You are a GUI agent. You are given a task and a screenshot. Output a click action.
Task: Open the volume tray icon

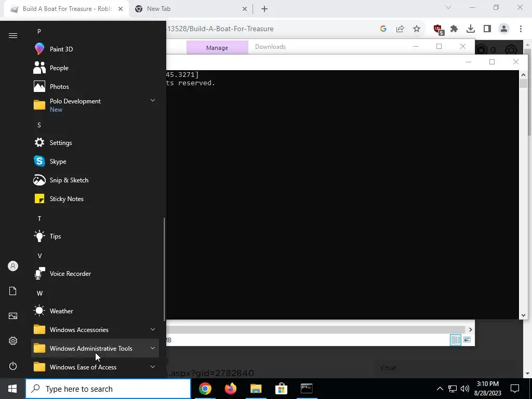(x=465, y=389)
